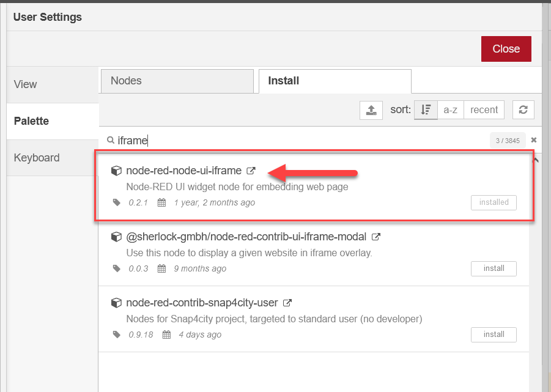Install the sherlock-gmbh iframe-modal module
The height and width of the screenshot is (392, 551).
coord(494,268)
